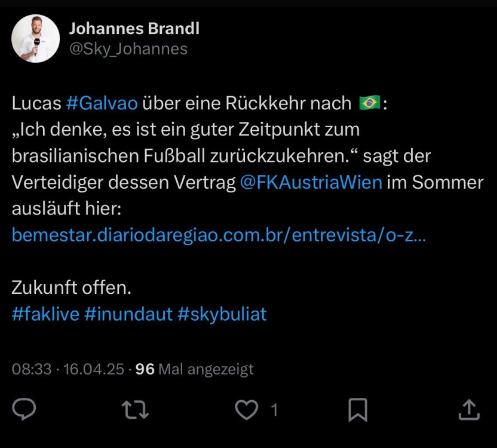Like the tweet with heart icon
Screen dimensions: 497x448
coord(247,410)
